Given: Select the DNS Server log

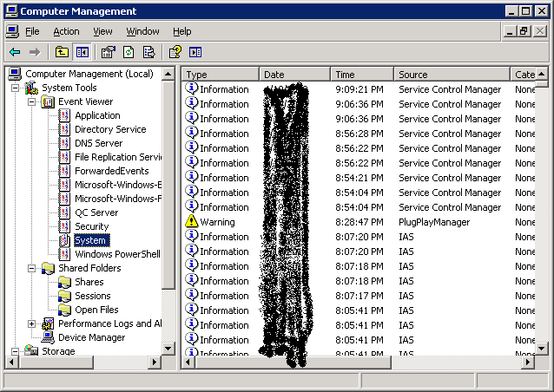Looking at the screenshot, I should tap(98, 143).
